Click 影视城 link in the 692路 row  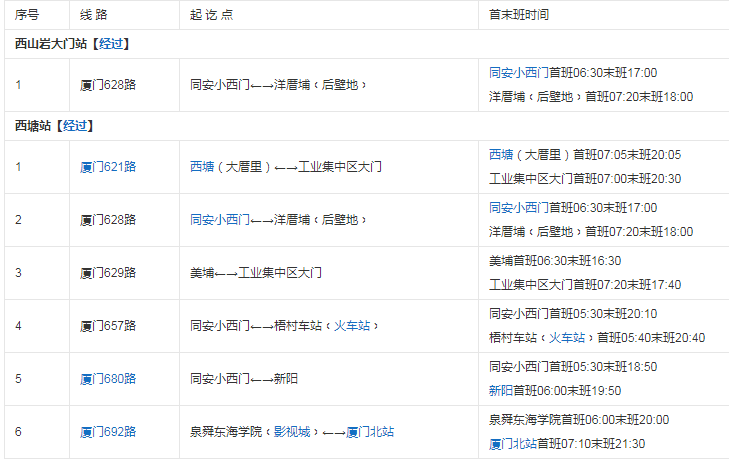click(x=293, y=432)
